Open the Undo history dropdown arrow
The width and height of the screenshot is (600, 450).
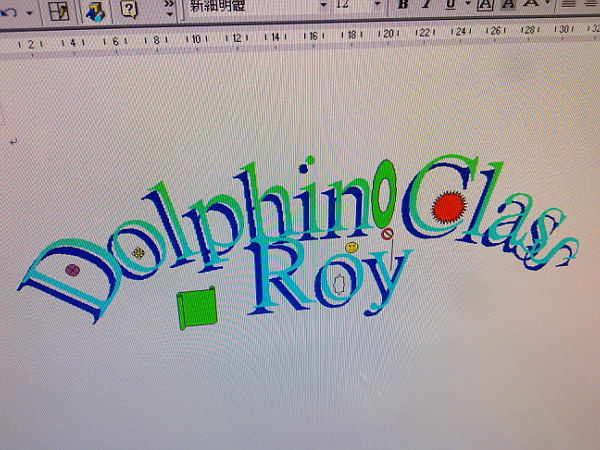(x=29, y=13)
